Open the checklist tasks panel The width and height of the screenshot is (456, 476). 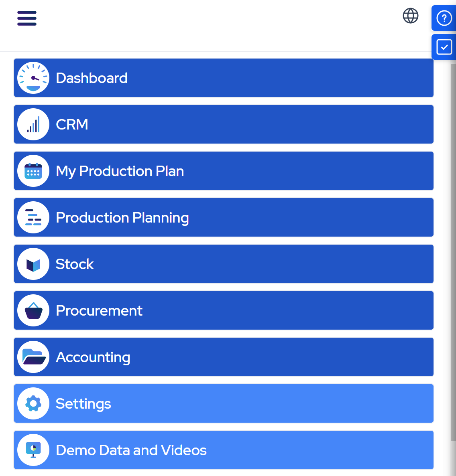444,47
